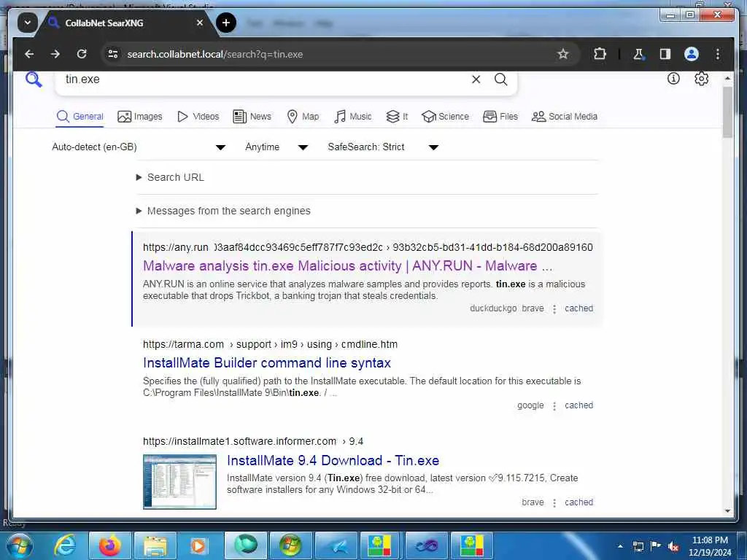Show hidden system tray icons

pos(620,546)
